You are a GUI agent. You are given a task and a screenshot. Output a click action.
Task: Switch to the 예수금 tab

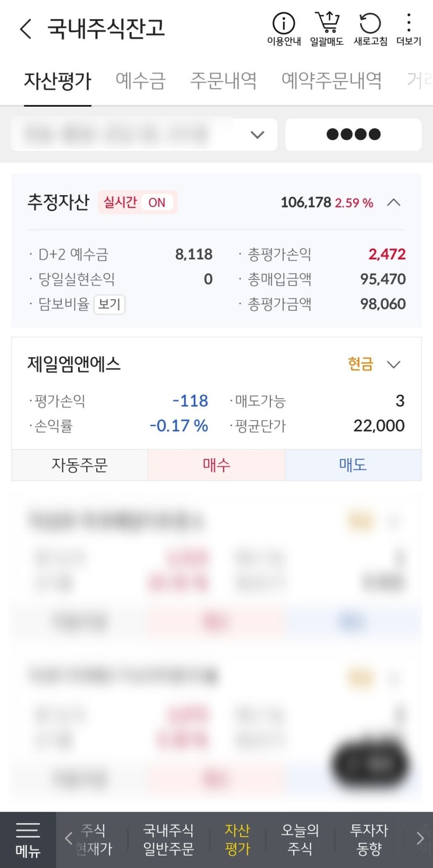[140, 80]
